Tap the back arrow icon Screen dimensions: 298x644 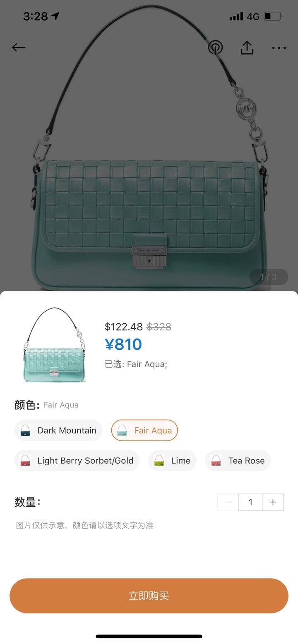pos(19,48)
